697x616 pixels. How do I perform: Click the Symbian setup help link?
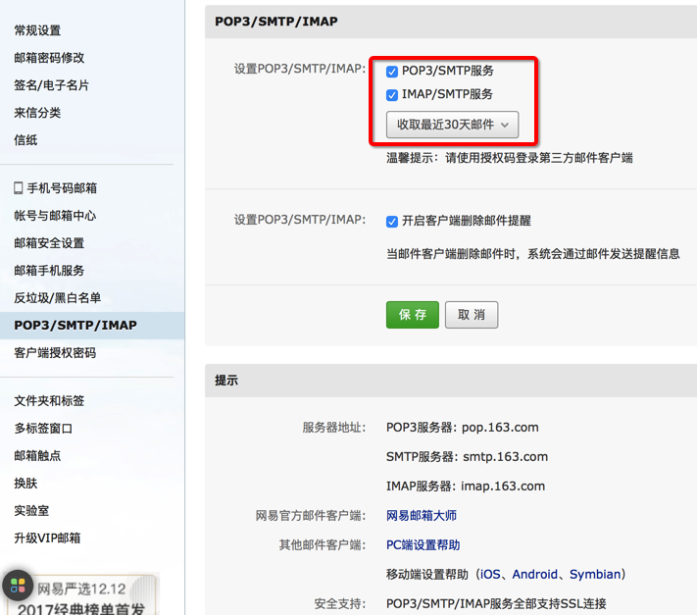click(x=595, y=574)
